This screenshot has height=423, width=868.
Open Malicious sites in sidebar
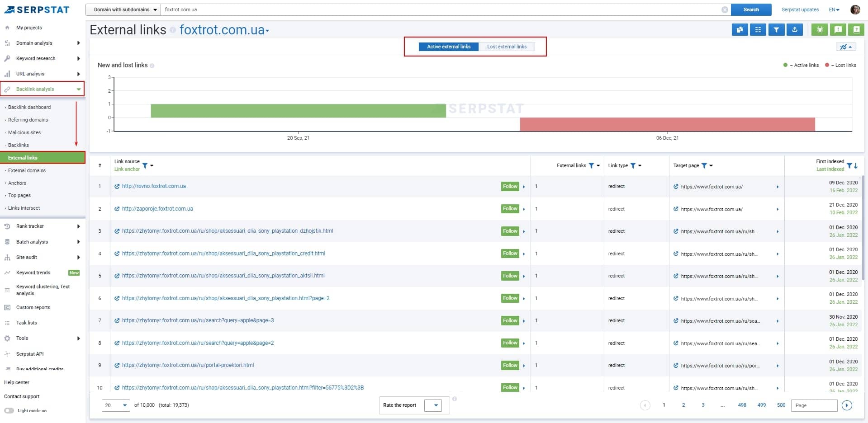click(24, 132)
